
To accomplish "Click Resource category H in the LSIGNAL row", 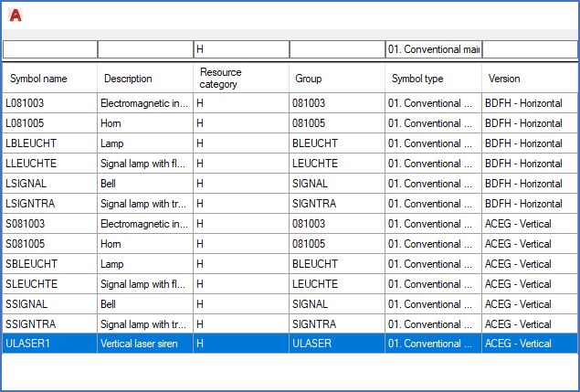I will 241,184.
